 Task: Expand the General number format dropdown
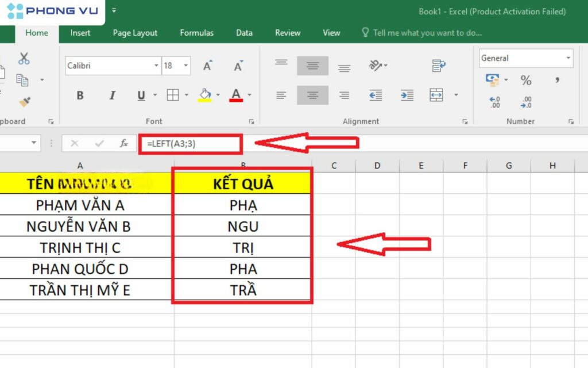568,58
